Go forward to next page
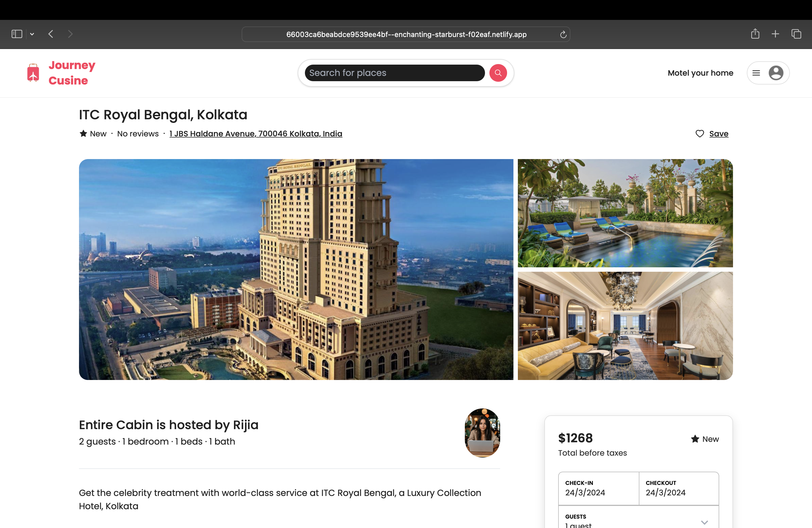The height and width of the screenshot is (528, 812). click(x=70, y=34)
